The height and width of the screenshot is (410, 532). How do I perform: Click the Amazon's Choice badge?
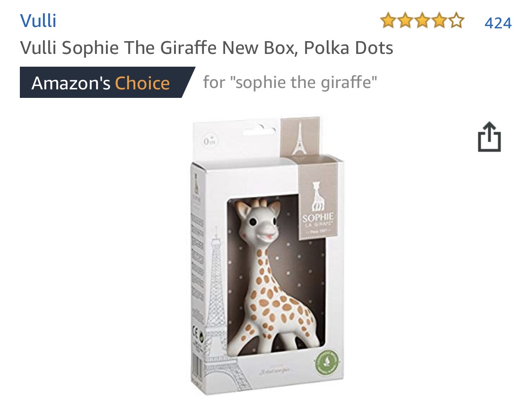click(x=107, y=82)
